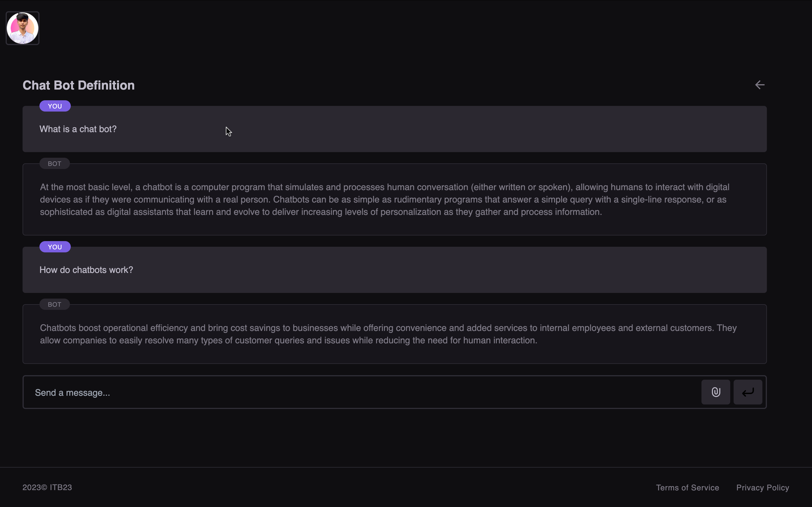This screenshot has height=507, width=812.
Task: Click the Chat Bot Definition title
Action: coord(78,85)
